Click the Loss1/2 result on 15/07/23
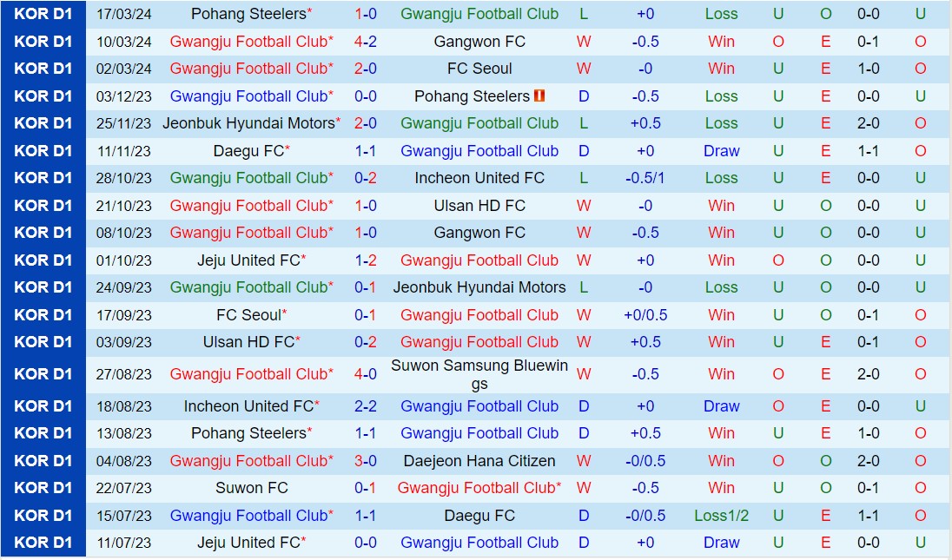Screen dimensions: 952x560 point(721,516)
